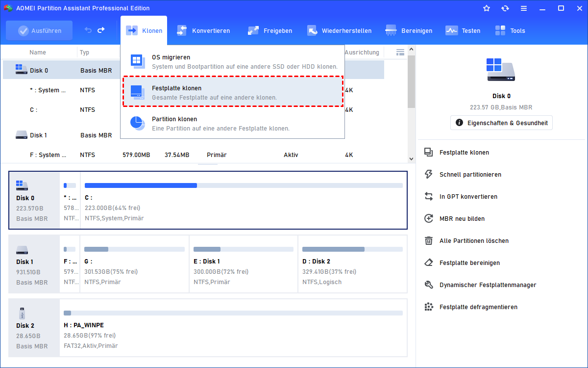Select the D : Disk 2 partition block
This screenshot has height=368, width=588.
point(352,264)
